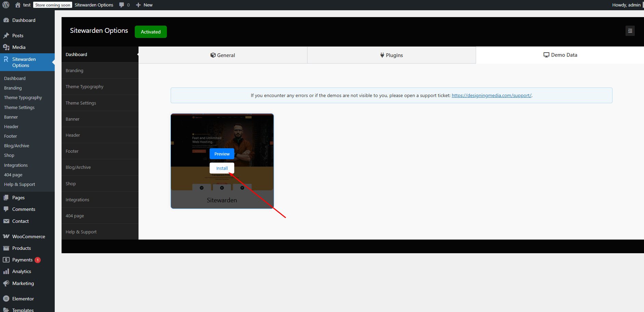This screenshot has width=644, height=312.
Task: Click the "Store coming soon" badge in the admin bar
Action: 53,5
